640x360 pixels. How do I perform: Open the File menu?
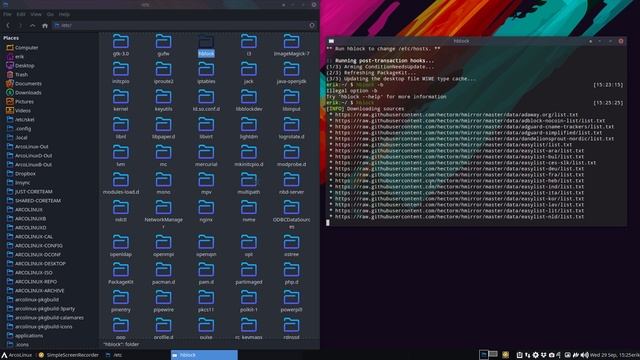7,14
